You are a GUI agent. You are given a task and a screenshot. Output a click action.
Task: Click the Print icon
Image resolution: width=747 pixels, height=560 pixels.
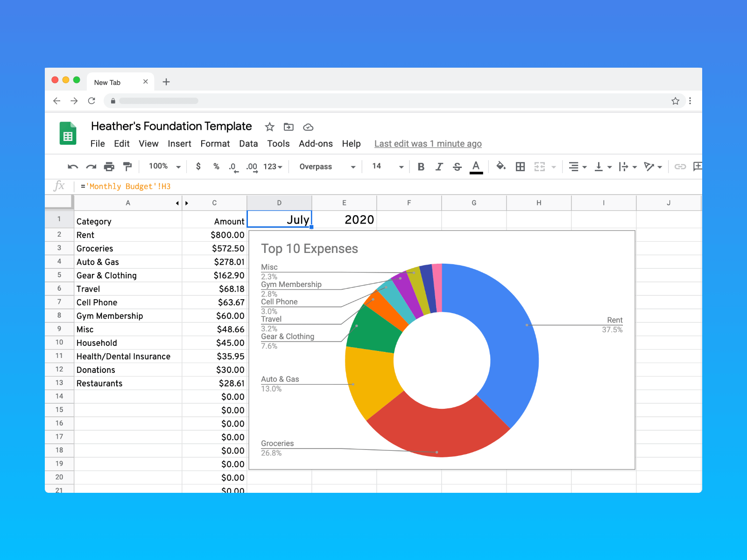point(109,166)
